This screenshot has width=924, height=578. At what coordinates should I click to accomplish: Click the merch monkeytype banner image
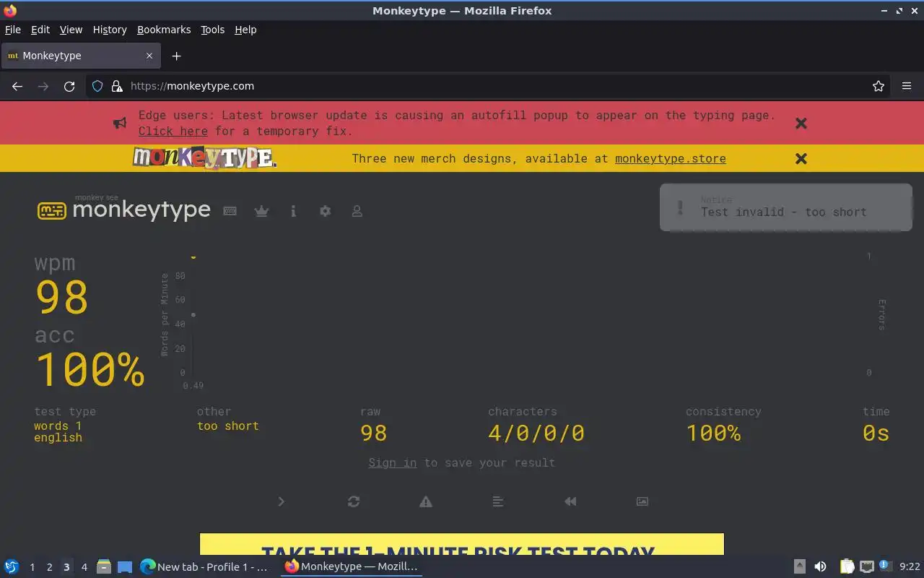tap(205, 158)
